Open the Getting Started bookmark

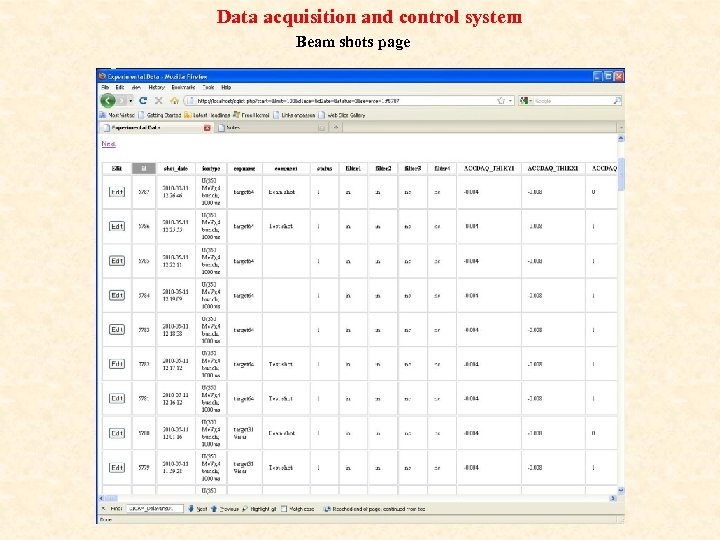pos(160,115)
